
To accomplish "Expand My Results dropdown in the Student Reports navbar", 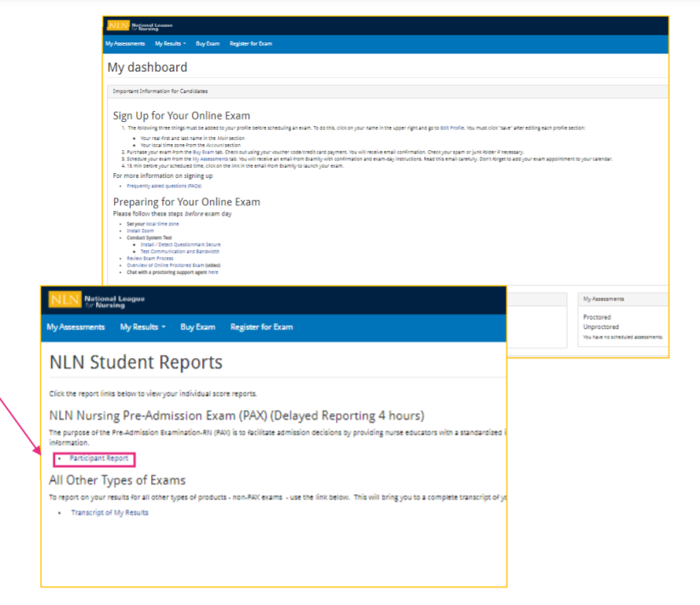I will click(142, 327).
